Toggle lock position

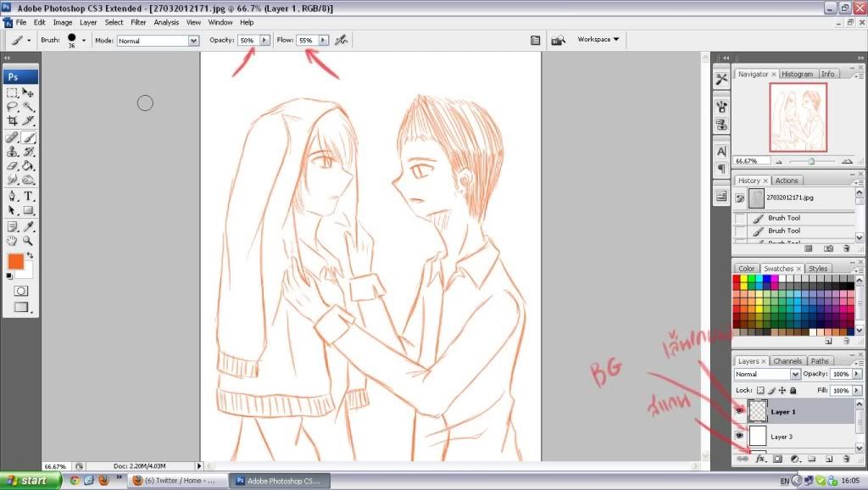click(x=782, y=390)
